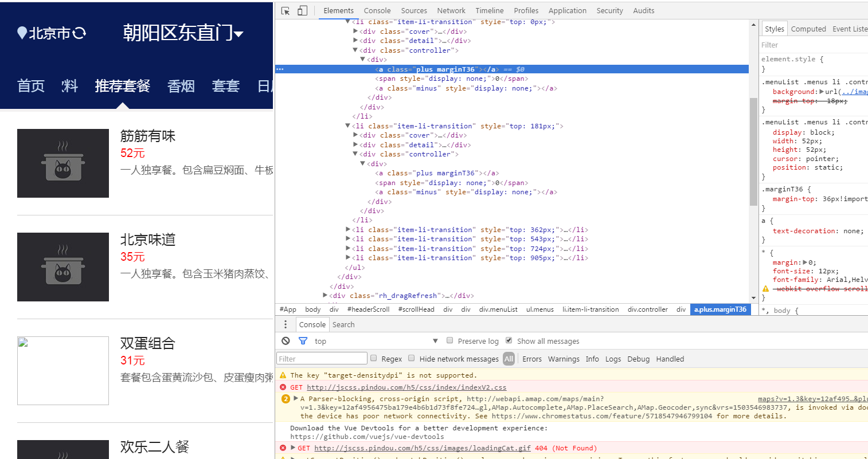Select the a.plus.marginT36 breadcrumb
The height and width of the screenshot is (459, 868).
click(720, 309)
